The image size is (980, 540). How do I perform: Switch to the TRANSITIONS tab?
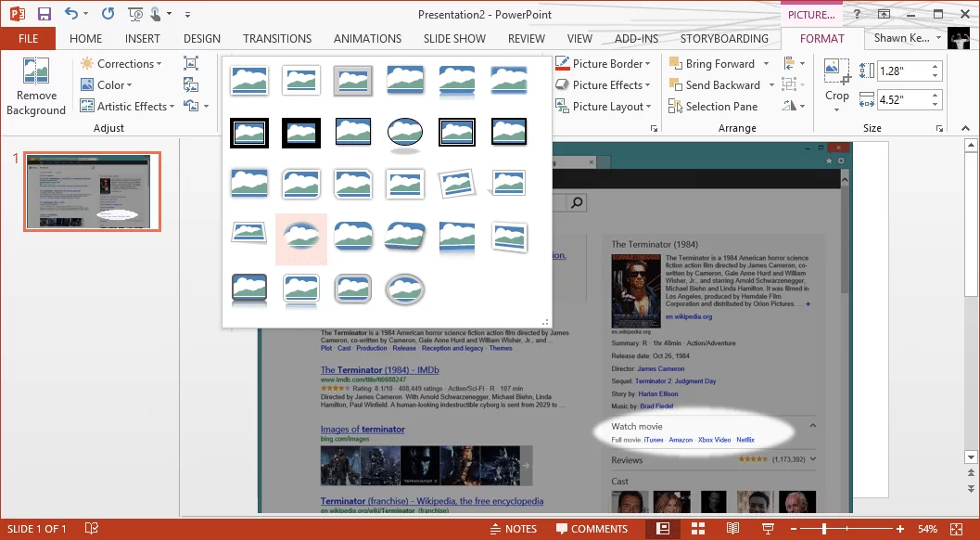pos(277,38)
